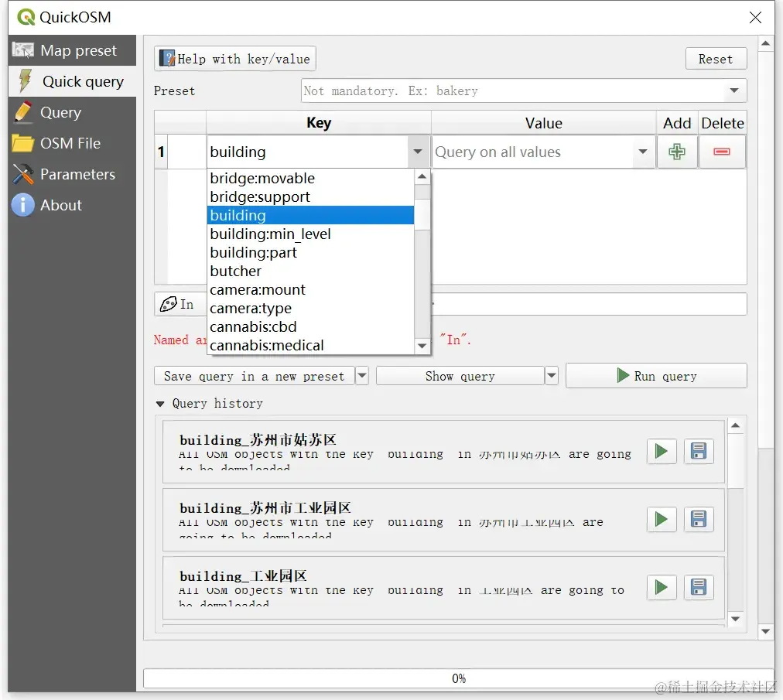Switch to the Quick query tab
This screenshot has width=783, height=700.
click(x=72, y=81)
